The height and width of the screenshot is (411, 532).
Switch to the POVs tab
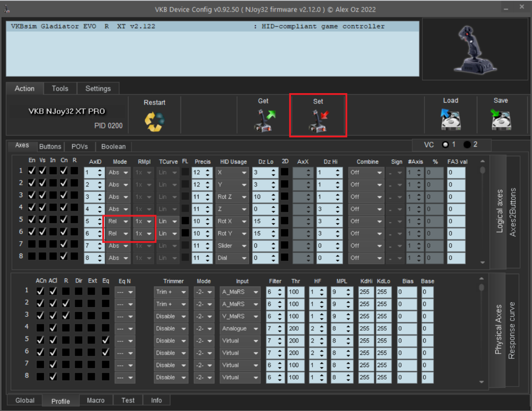click(x=80, y=147)
